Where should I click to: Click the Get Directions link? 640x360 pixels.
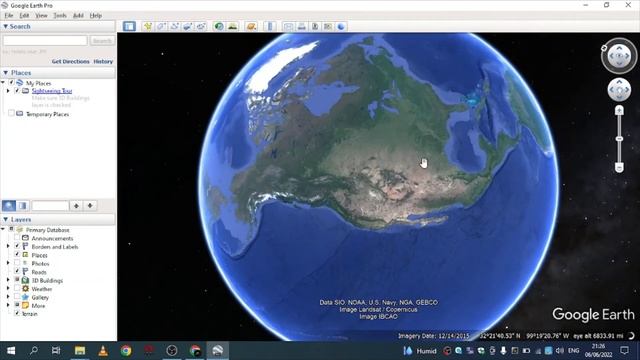coord(70,61)
